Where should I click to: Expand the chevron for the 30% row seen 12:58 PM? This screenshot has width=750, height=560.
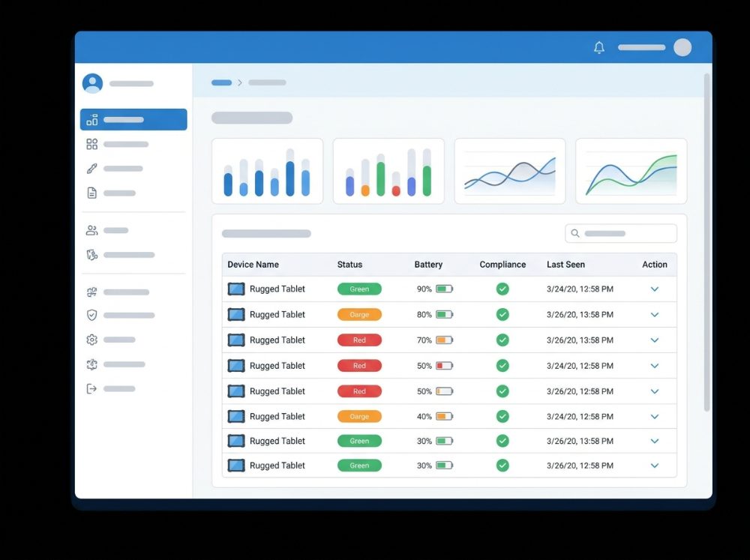click(655, 466)
